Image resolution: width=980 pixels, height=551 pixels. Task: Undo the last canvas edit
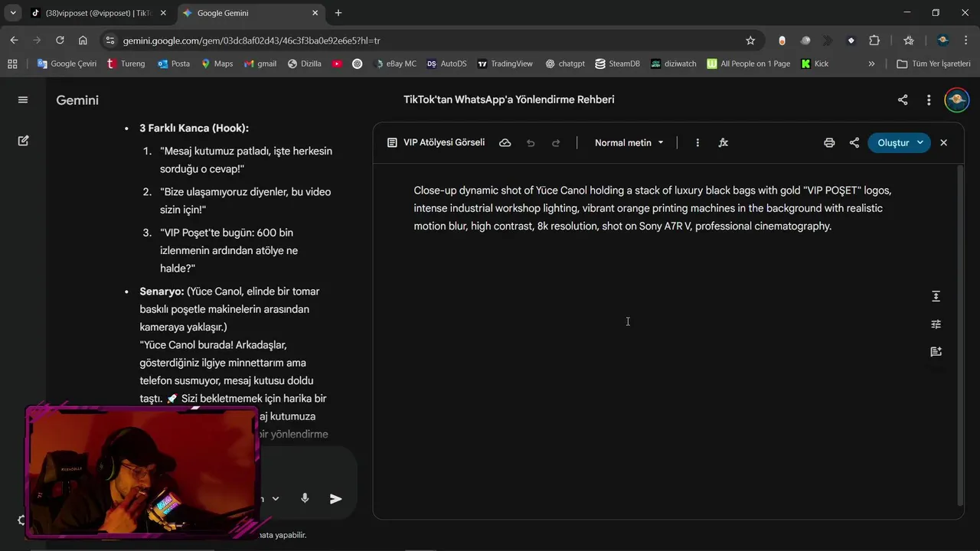pyautogui.click(x=531, y=142)
